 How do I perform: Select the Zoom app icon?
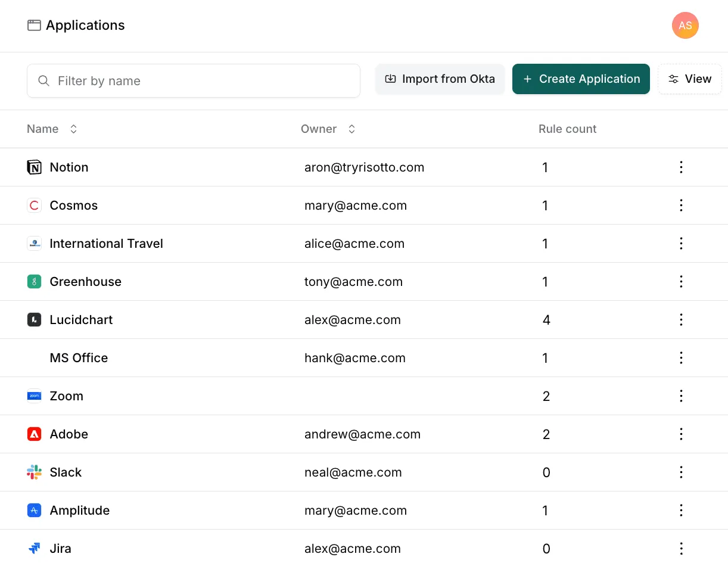(34, 396)
